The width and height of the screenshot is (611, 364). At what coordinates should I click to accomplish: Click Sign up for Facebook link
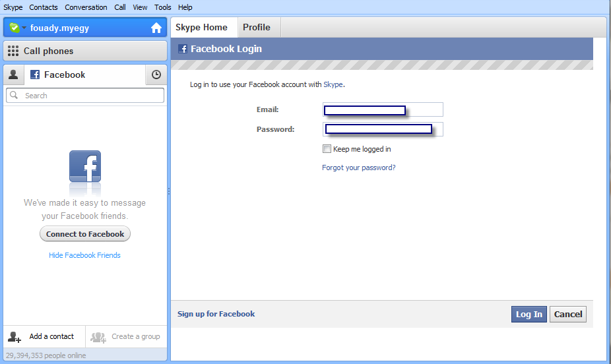pos(216,314)
